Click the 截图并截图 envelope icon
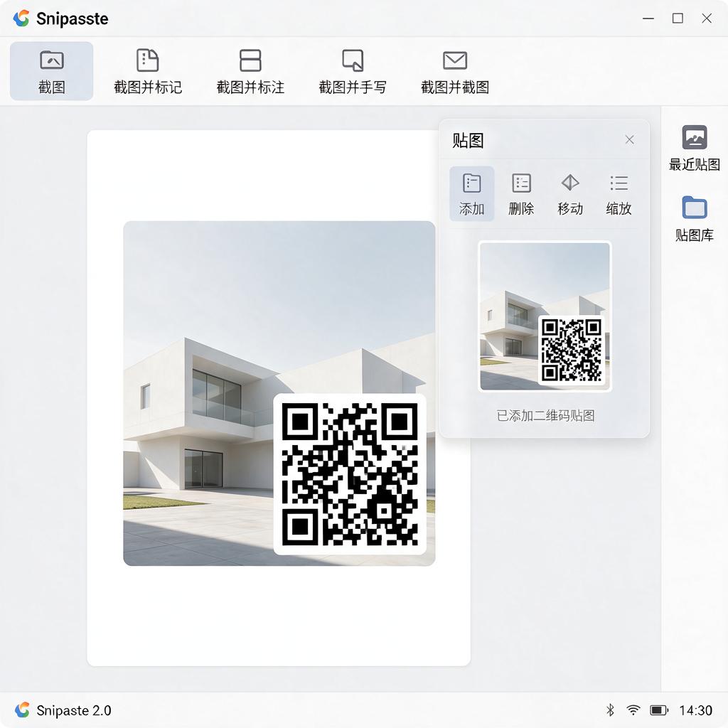 (x=454, y=60)
